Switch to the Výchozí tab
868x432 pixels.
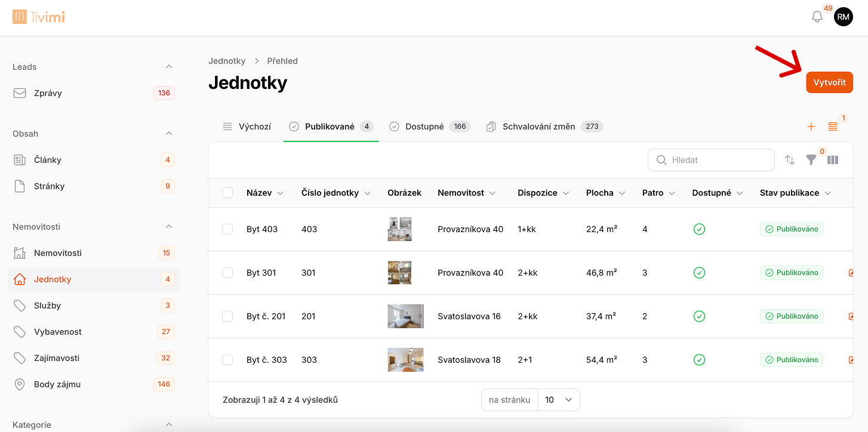247,126
